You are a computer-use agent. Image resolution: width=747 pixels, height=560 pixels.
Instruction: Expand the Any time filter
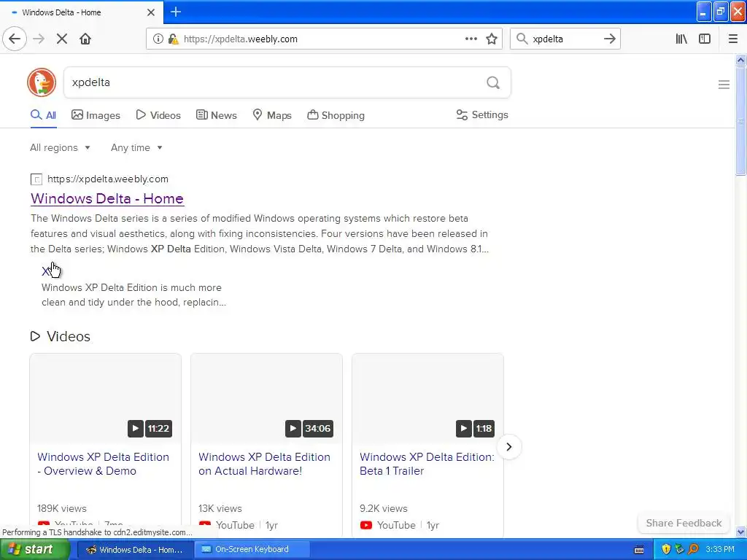click(x=136, y=147)
